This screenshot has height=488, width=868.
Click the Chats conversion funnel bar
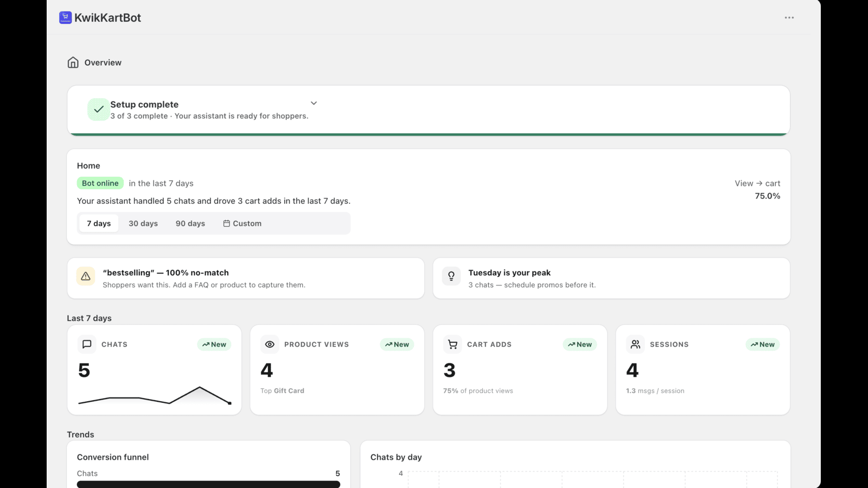(208, 484)
